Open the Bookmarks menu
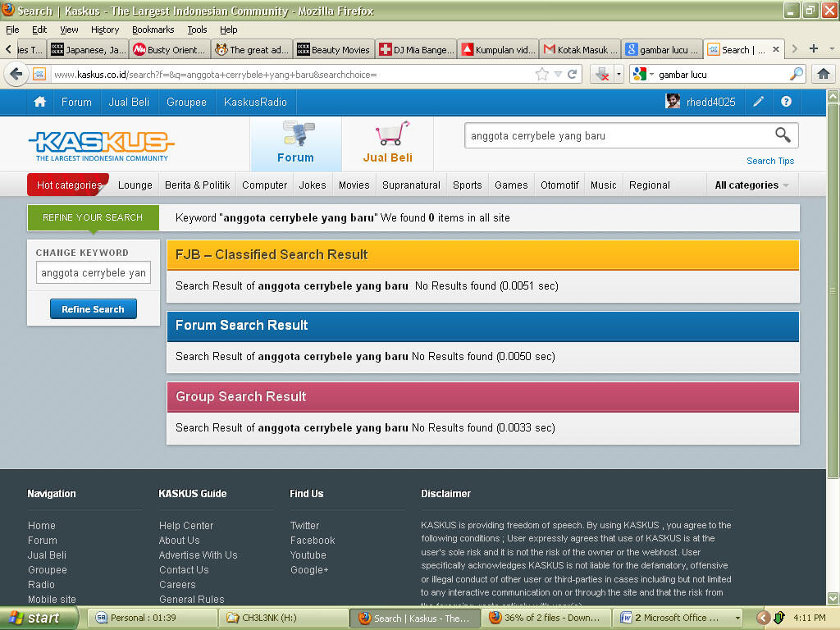Screen dimensions: 840x630 point(153,30)
